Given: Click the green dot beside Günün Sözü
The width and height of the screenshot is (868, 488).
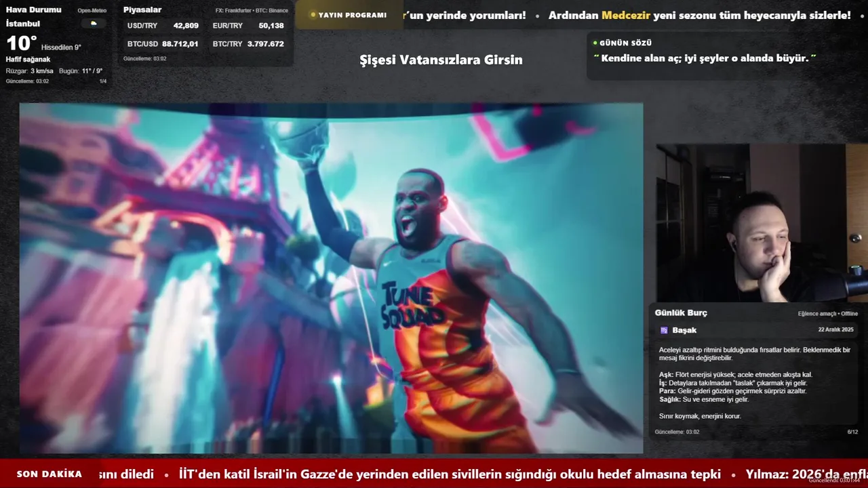Looking at the screenshot, I should pos(595,43).
